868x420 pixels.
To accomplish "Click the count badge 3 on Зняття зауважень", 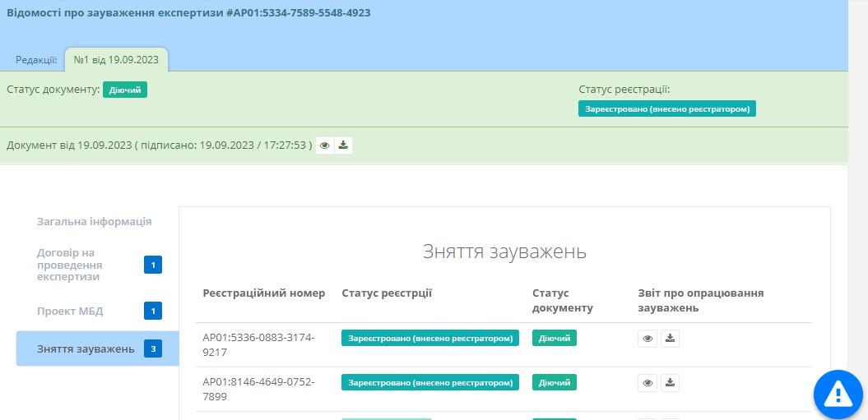I will [153, 348].
